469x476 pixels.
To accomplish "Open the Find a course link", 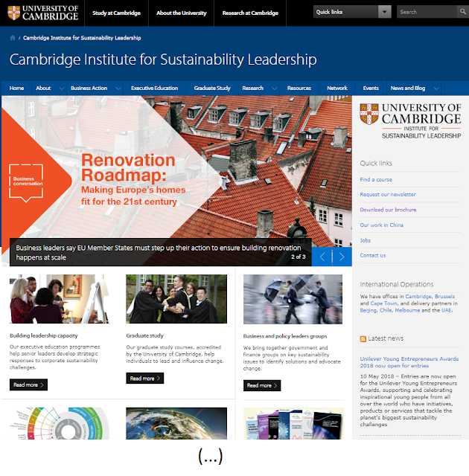I will pyautogui.click(x=376, y=179).
